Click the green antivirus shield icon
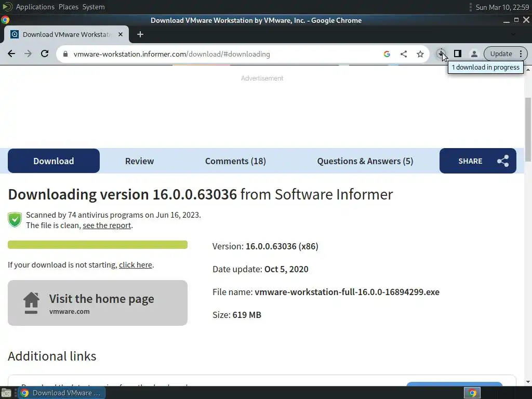 15,220
